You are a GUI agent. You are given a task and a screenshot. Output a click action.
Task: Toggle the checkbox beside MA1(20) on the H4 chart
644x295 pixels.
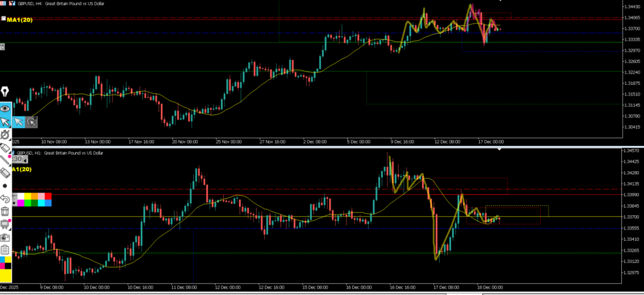3,19
